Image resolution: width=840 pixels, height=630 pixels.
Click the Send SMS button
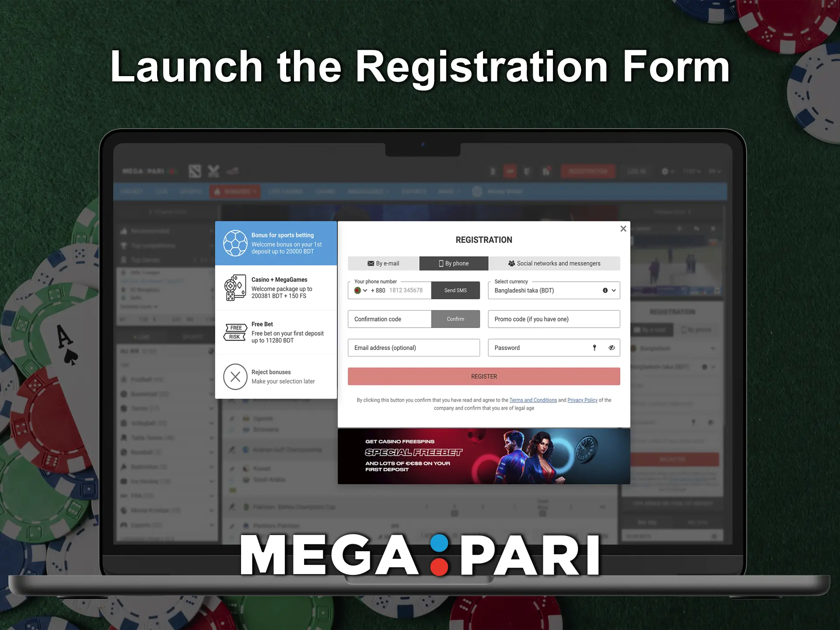(x=455, y=290)
